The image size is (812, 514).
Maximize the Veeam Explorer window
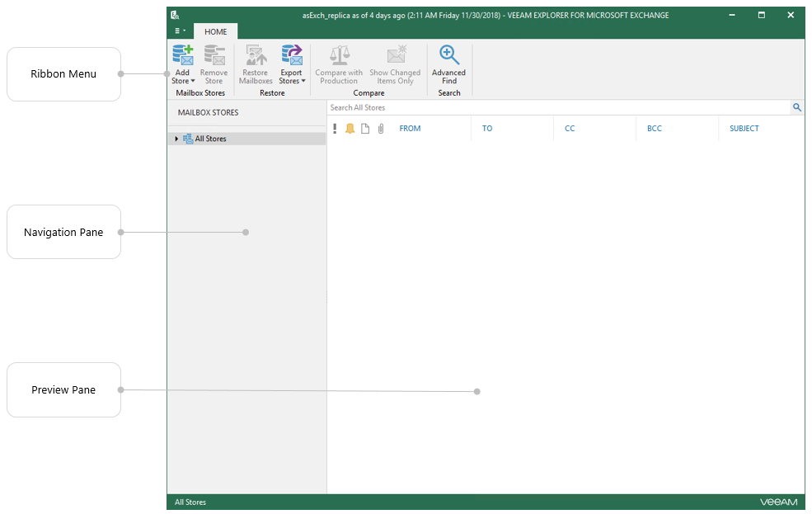[x=761, y=15]
